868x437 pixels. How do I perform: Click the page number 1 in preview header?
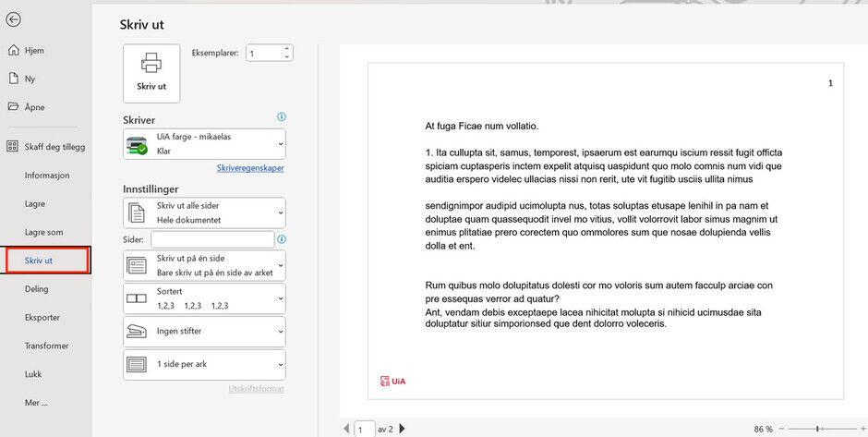pyautogui.click(x=830, y=83)
